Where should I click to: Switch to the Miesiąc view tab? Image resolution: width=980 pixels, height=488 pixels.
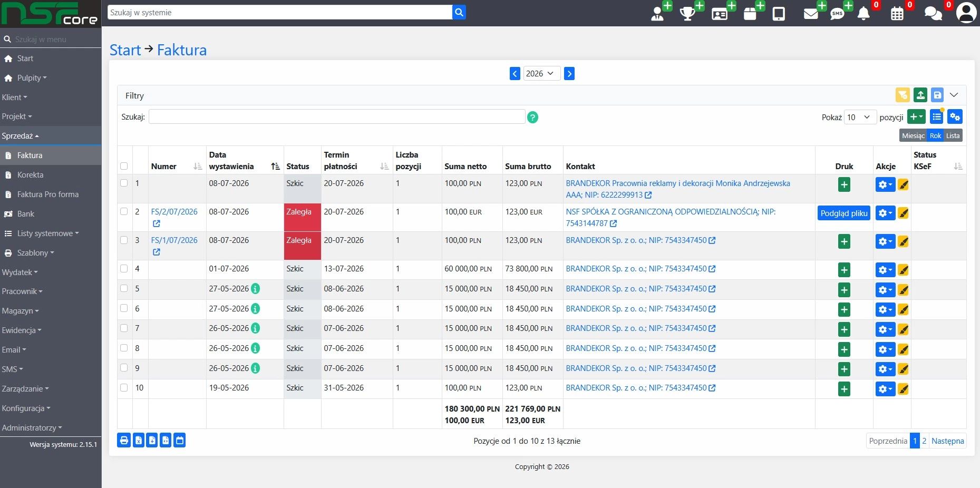pos(913,135)
